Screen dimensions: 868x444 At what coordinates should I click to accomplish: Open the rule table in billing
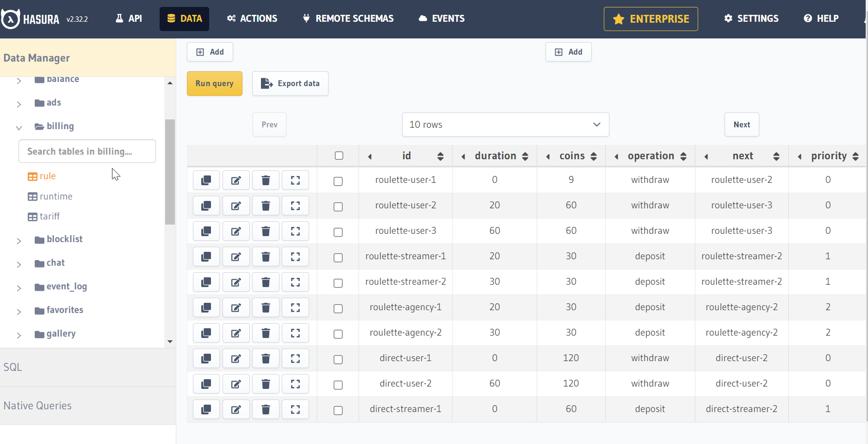(47, 176)
